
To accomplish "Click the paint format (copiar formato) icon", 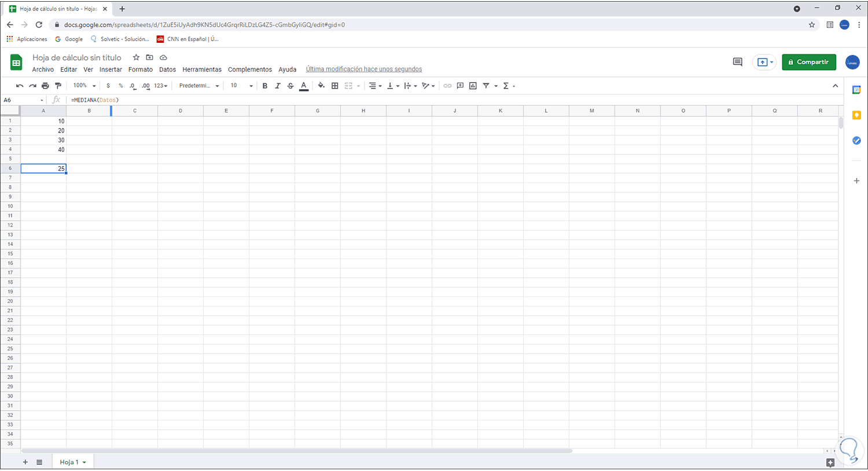I will (x=58, y=85).
